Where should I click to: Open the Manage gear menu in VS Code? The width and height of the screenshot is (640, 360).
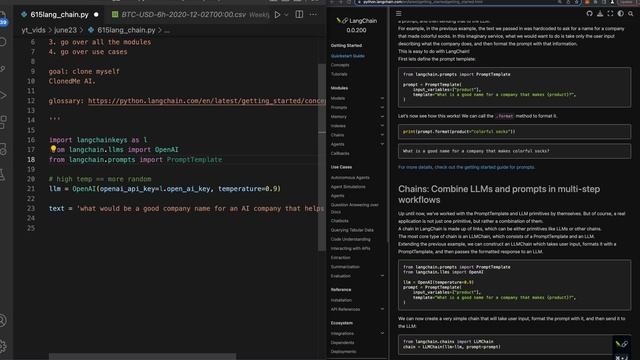click(3, 346)
